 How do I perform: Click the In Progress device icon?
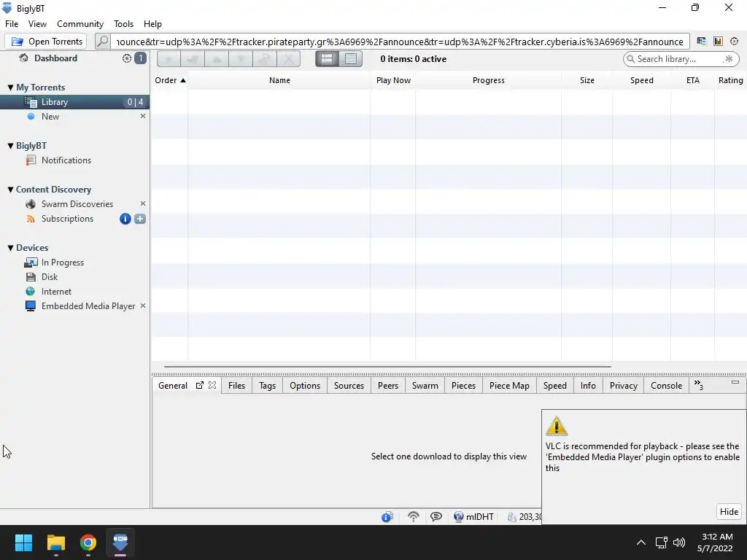[31, 262]
